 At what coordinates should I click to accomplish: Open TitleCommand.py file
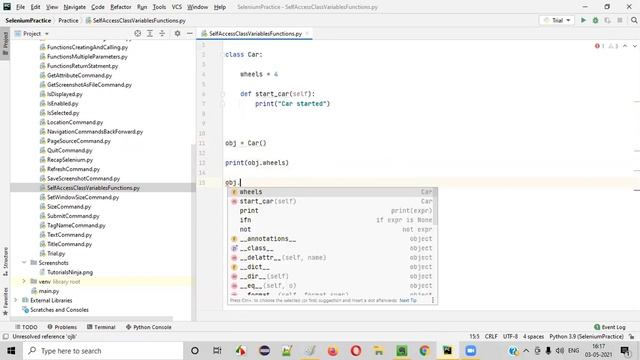(x=69, y=244)
